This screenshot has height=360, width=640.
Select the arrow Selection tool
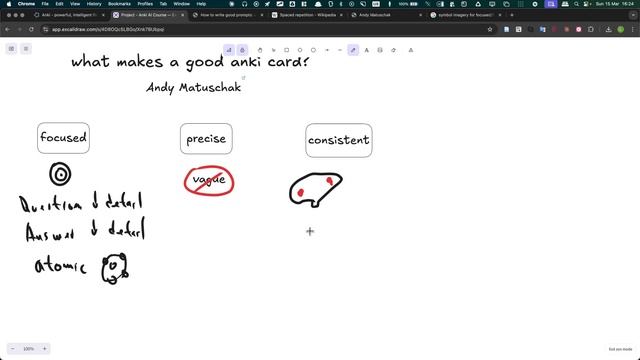tap(273, 50)
